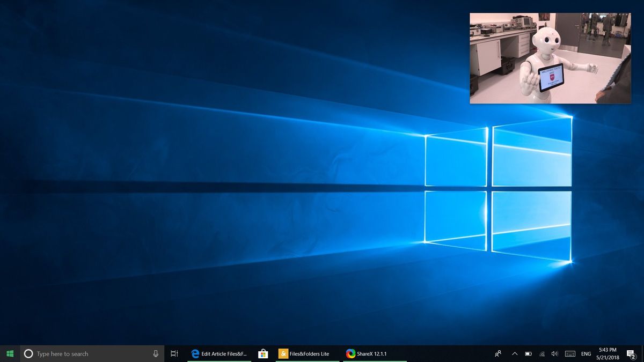The image size is (644, 362).
Task: Open Action Center notifications icon
Action: coord(631,353)
